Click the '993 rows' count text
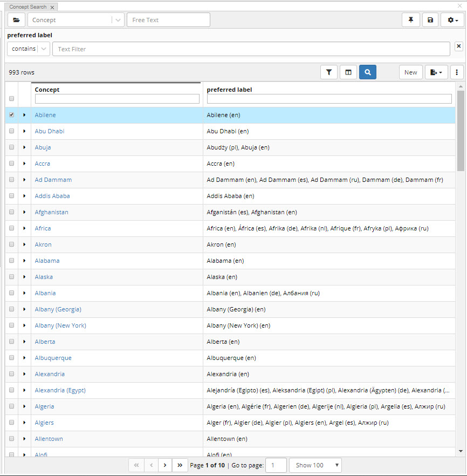Viewport: 467px width, 476px height. point(22,72)
